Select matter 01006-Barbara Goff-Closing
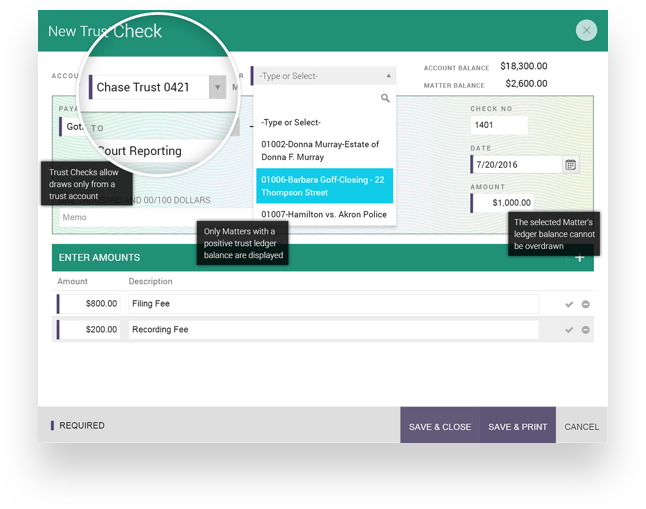The width and height of the screenshot is (646, 509). click(324, 186)
